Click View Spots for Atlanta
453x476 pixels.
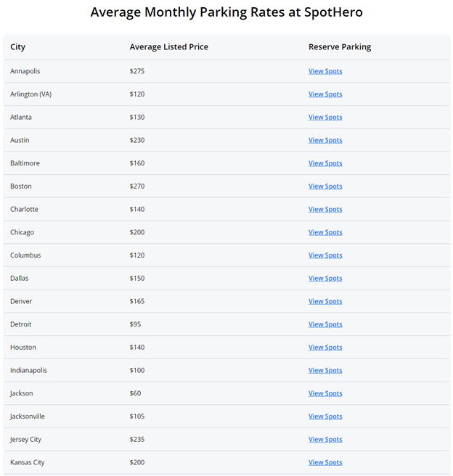pyautogui.click(x=325, y=117)
